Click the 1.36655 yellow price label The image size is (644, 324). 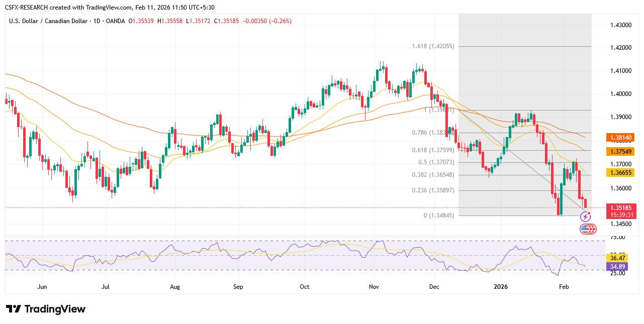(622, 172)
